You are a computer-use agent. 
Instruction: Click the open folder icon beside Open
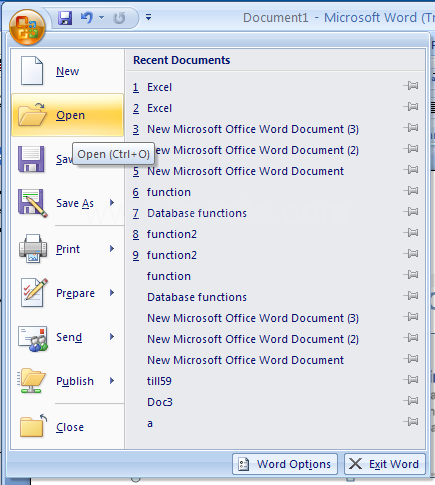click(x=32, y=115)
